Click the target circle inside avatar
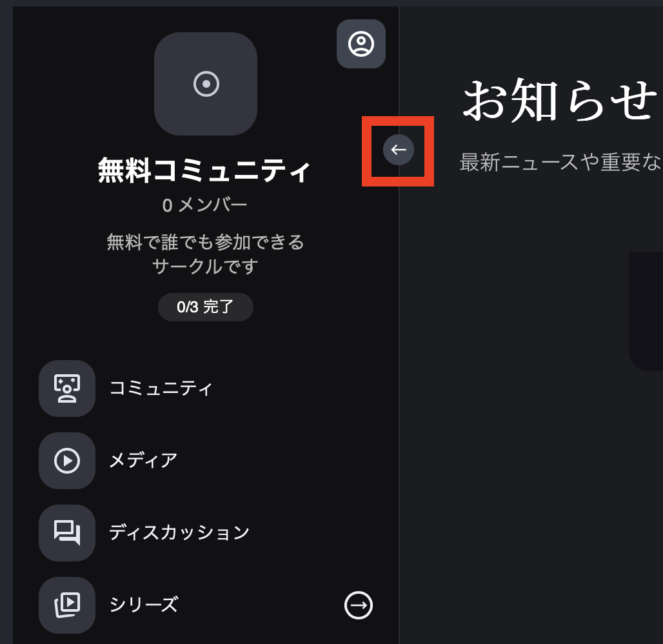663x644 pixels. click(206, 84)
